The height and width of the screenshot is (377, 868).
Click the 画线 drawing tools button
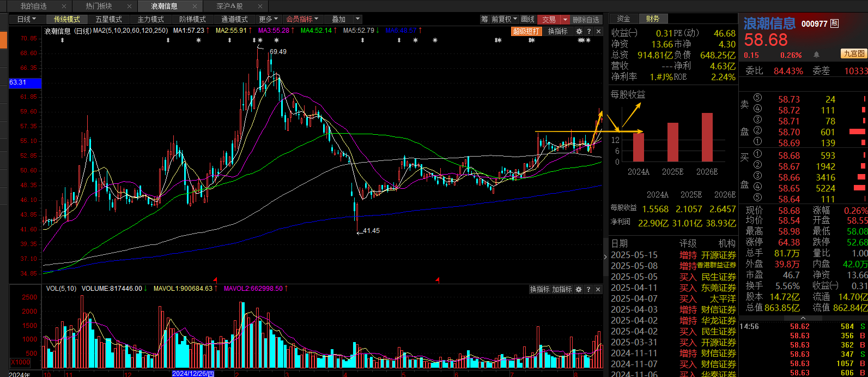coord(527,19)
